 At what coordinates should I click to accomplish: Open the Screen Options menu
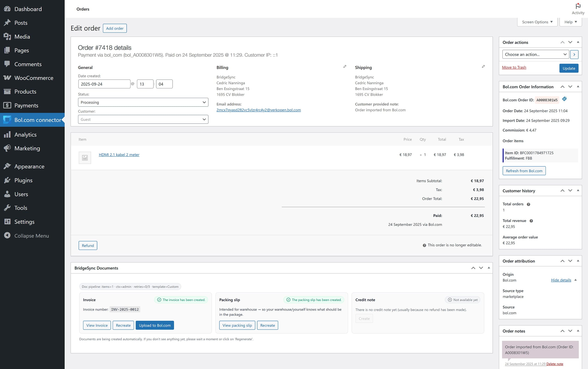click(537, 22)
